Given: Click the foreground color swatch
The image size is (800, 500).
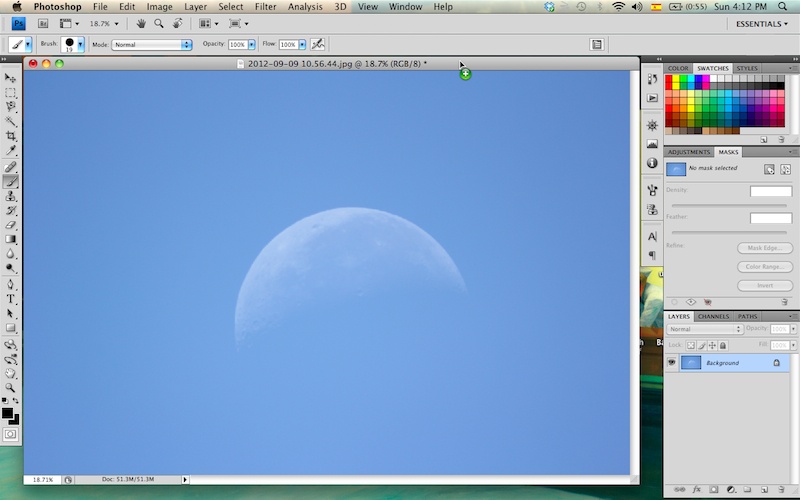Looking at the screenshot, I should pyautogui.click(x=8, y=412).
